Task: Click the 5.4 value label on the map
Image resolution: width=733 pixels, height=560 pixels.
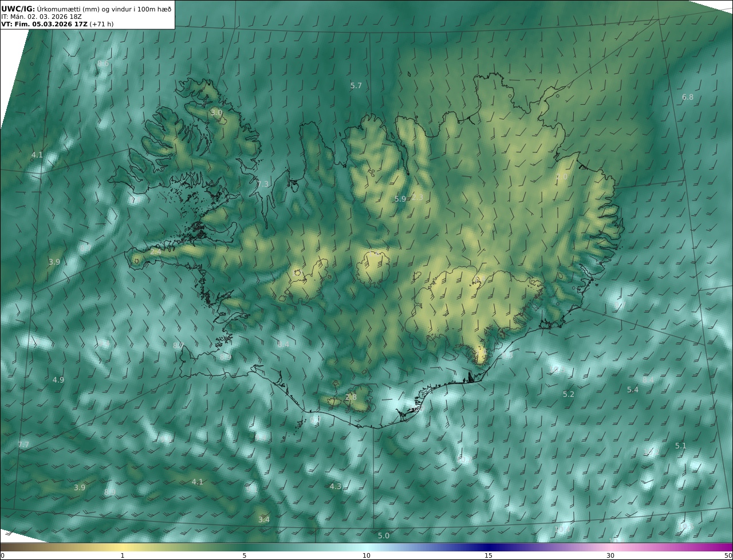Action: coord(633,390)
